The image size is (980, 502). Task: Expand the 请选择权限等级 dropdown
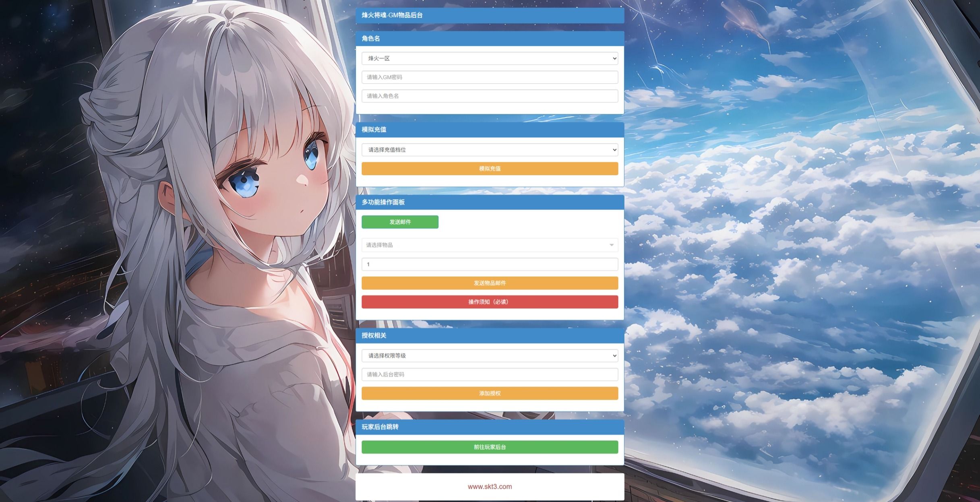point(490,355)
